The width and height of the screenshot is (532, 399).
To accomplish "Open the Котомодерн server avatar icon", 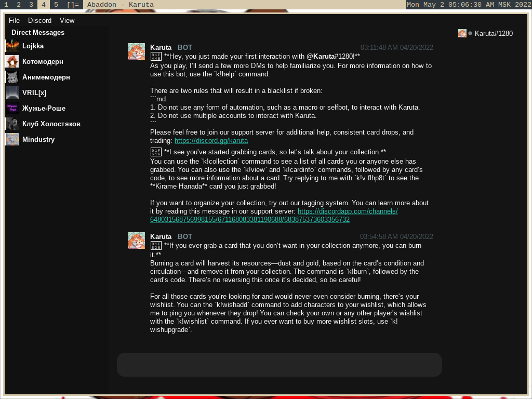I will pyautogui.click(x=12, y=62).
